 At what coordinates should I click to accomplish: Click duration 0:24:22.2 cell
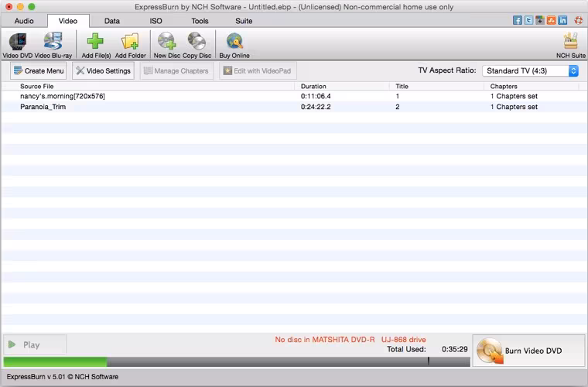pos(316,107)
